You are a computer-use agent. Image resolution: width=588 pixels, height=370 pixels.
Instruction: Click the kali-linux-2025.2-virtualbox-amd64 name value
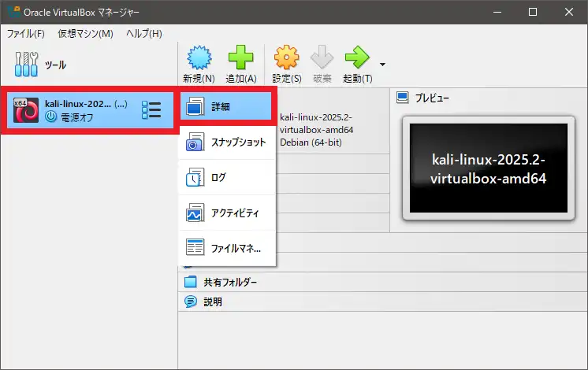(316, 124)
